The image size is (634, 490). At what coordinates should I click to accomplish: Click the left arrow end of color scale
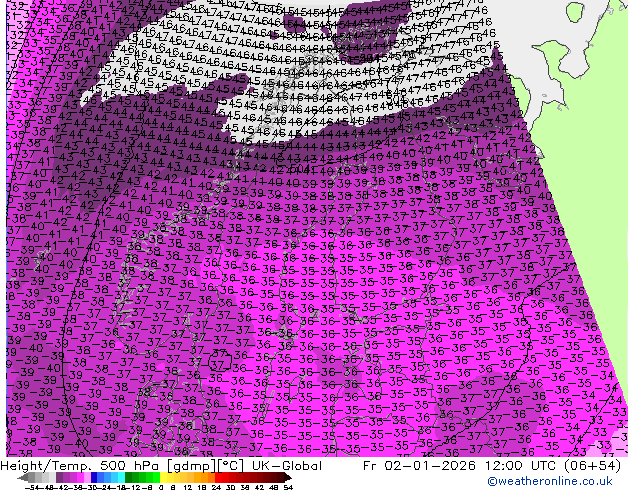coord(22,478)
